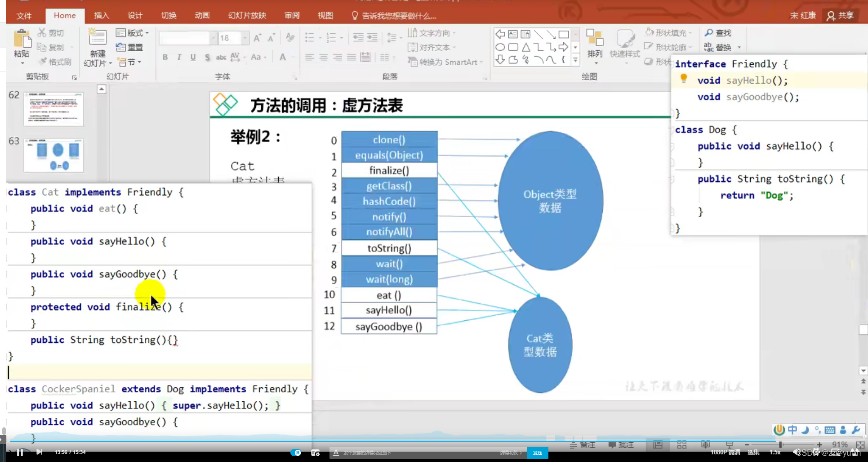The image size is (868, 462).
Task: Toggle Bold formatting
Action: point(165,57)
